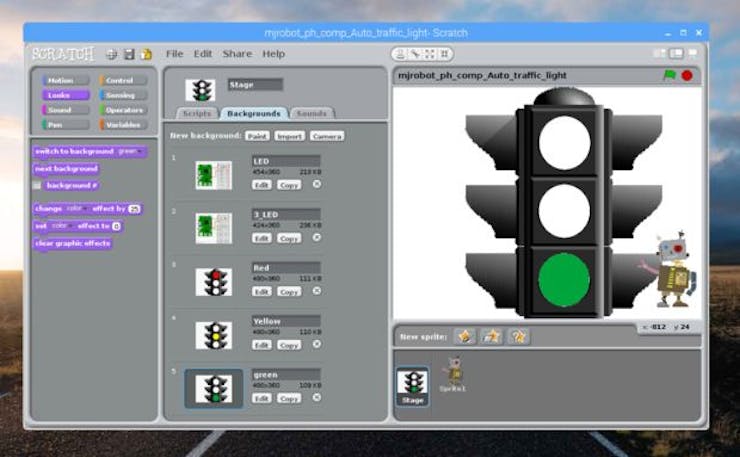Select the Shrink sprite tool

[444, 54]
